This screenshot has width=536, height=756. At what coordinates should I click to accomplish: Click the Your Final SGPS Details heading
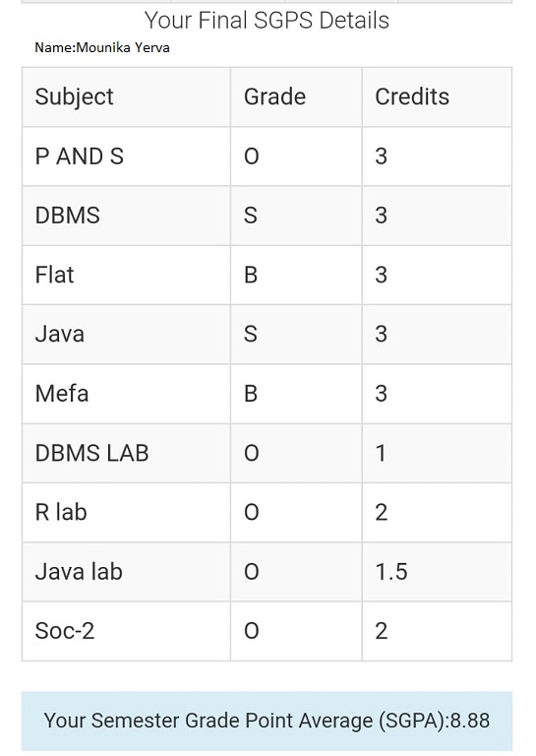tap(267, 21)
